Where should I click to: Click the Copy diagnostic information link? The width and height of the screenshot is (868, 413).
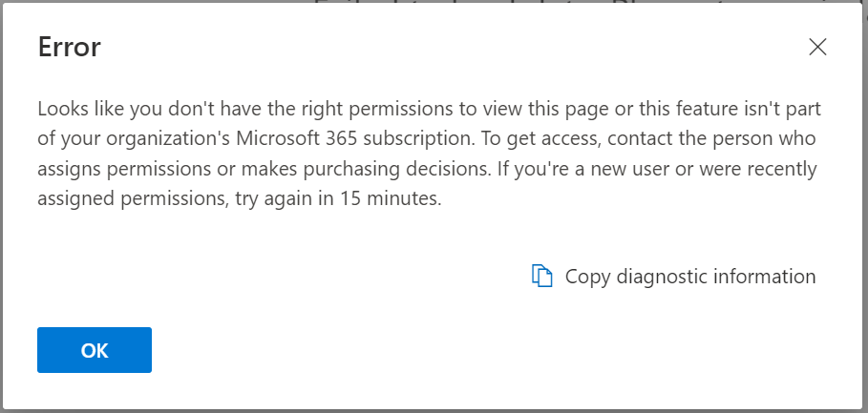click(x=690, y=277)
